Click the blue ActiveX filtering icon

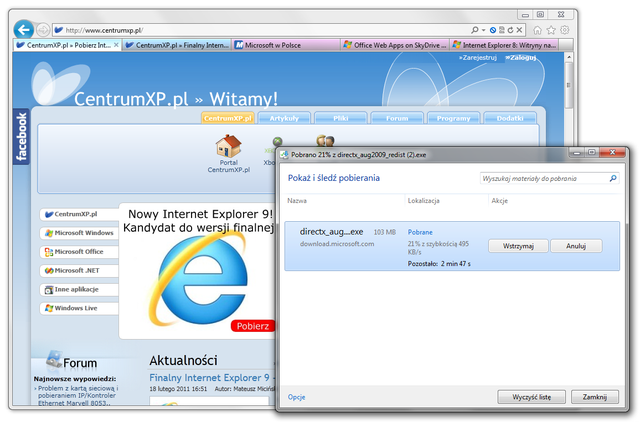493,30
